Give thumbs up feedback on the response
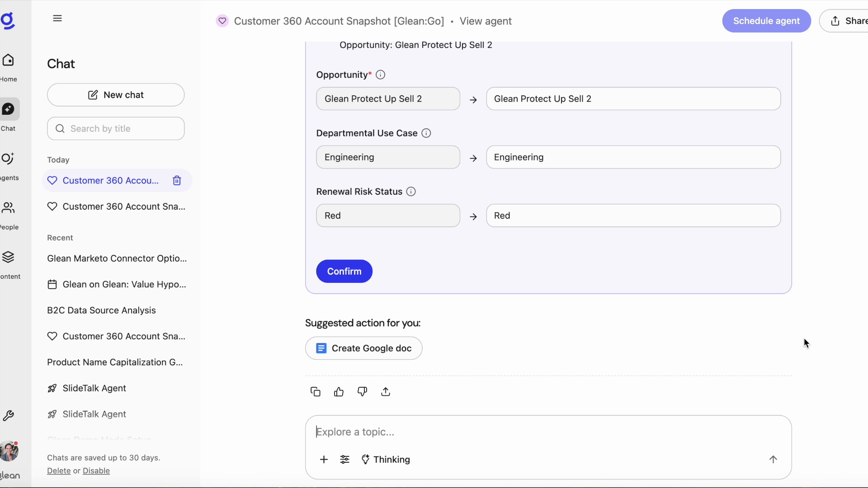 click(x=339, y=392)
